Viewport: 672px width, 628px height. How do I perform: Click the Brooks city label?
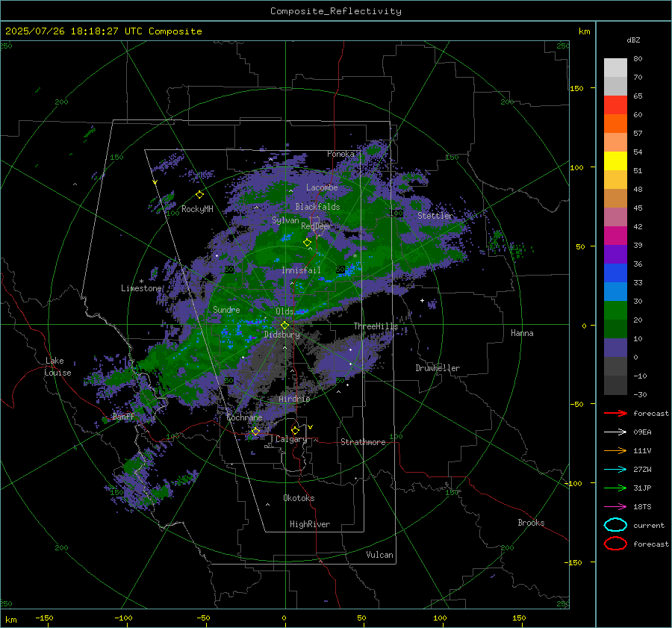click(x=531, y=523)
